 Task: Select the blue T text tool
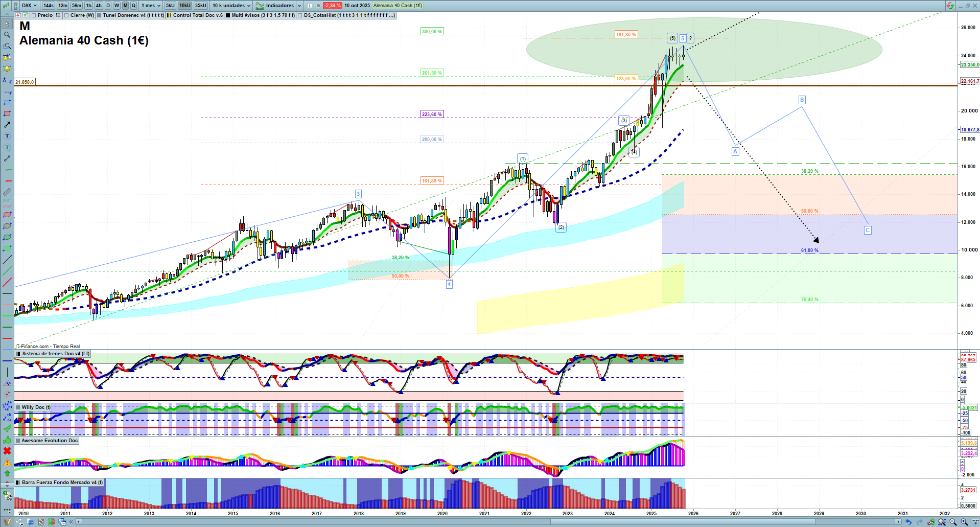tap(7, 136)
